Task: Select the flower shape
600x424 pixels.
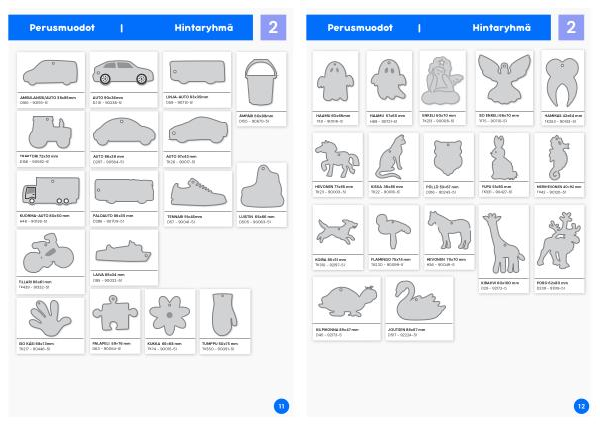Action: point(170,315)
